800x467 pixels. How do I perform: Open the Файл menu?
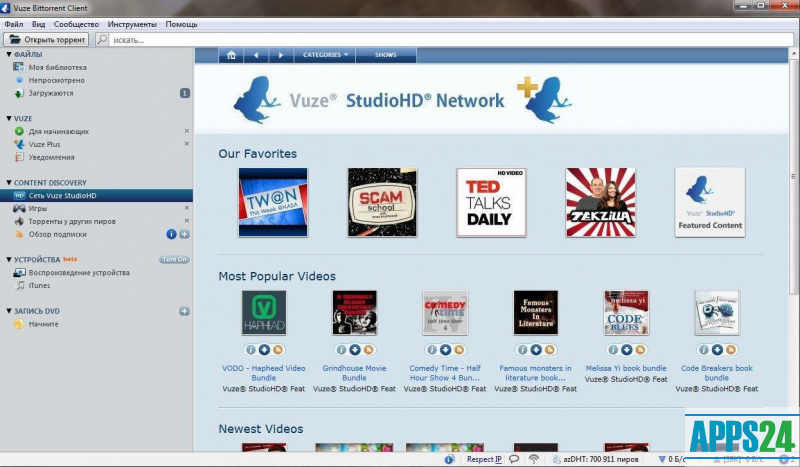[14, 24]
